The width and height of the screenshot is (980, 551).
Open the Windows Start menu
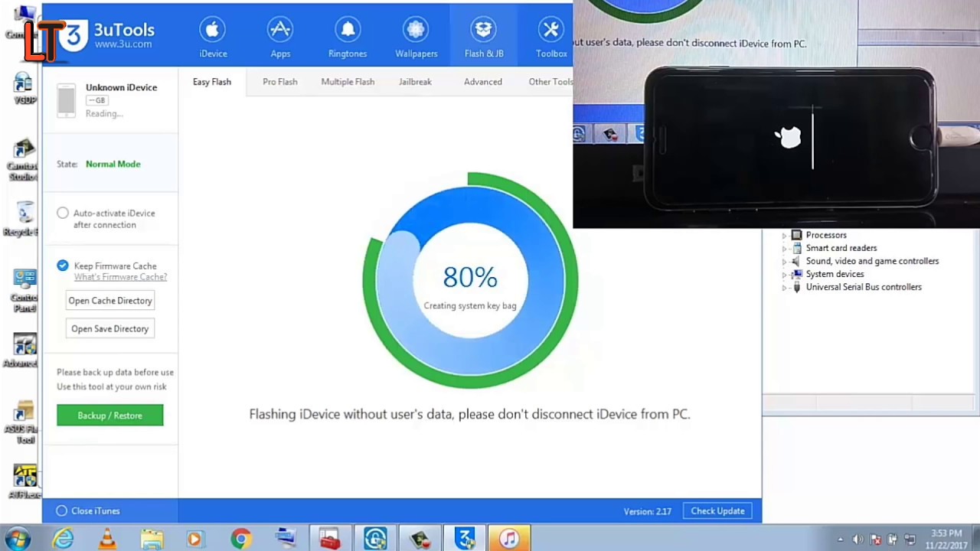click(x=18, y=538)
